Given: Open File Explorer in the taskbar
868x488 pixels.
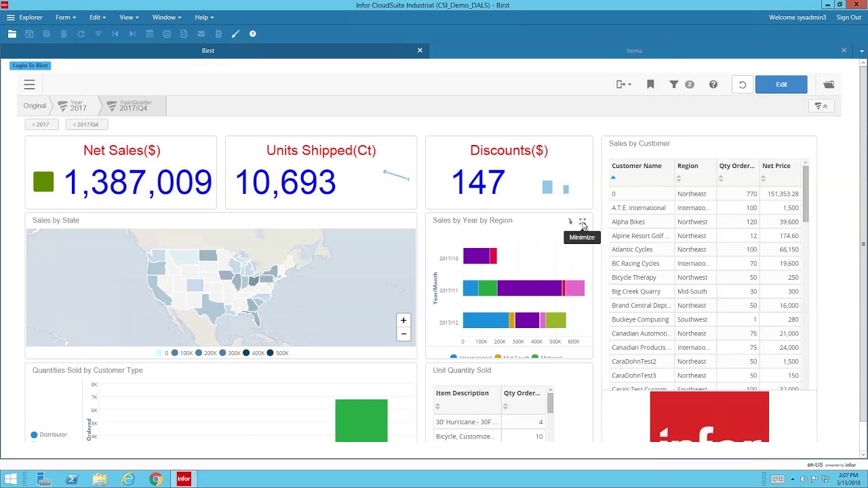Looking at the screenshot, I should coord(100,479).
